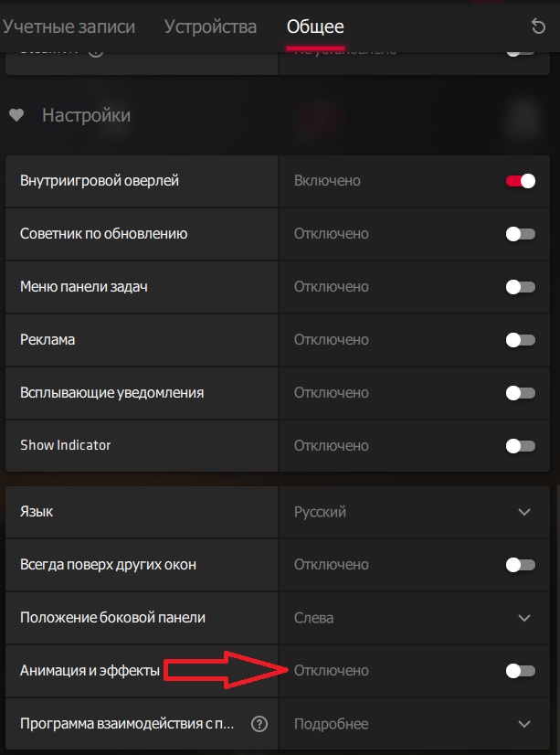This screenshot has width=560, height=755.
Task: Switch to the Учетные записи tab
Action: [69, 27]
